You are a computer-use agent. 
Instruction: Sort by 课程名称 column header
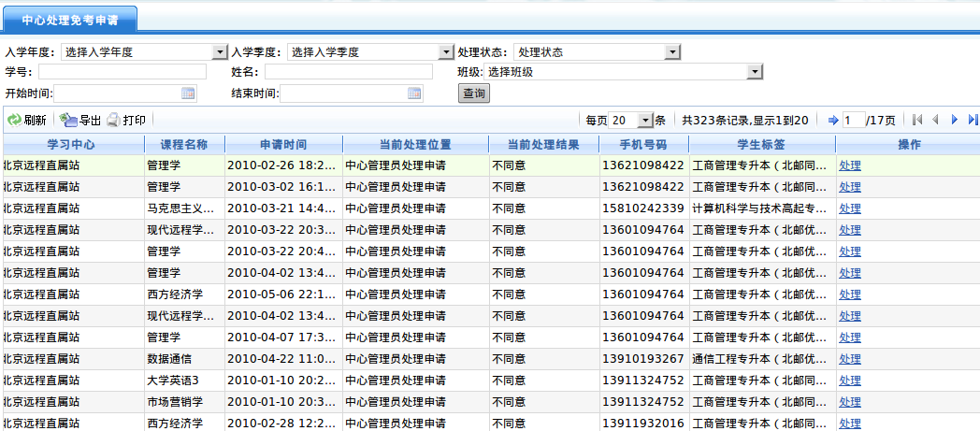click(x=184, y=145)
